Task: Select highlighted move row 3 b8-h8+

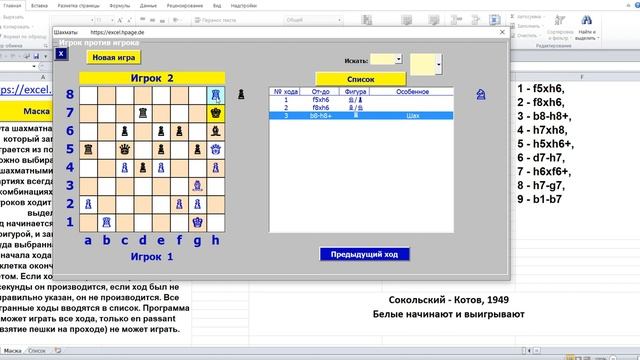Action: [x=361, y=116]
